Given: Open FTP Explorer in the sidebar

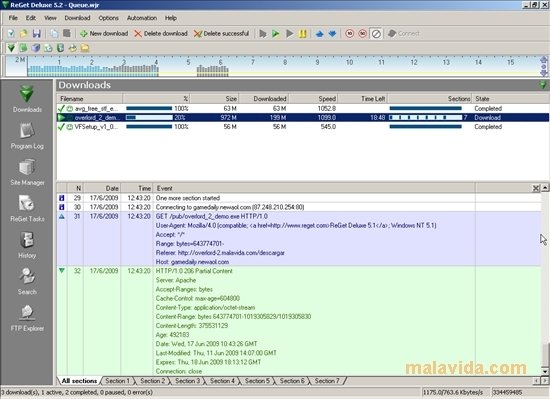Looking at the screenshot, I should click(27, 318).
